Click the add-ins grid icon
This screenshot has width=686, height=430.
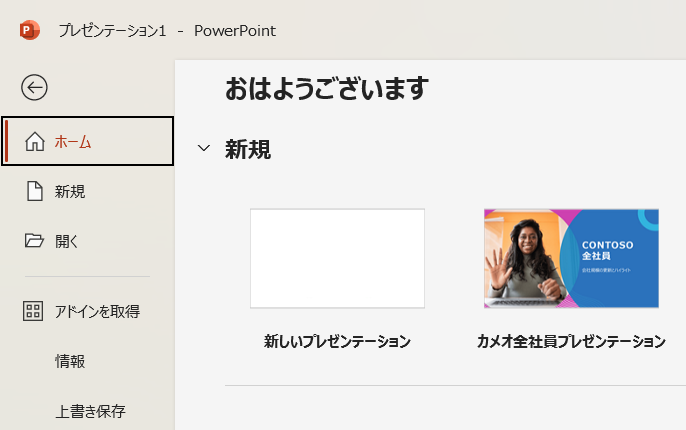click(33, 311)
